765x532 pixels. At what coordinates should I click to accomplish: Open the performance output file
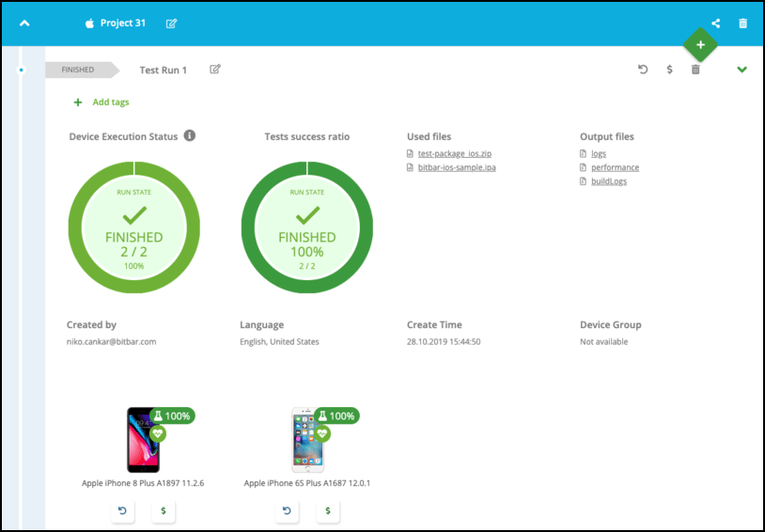click(x=615, y=167)
